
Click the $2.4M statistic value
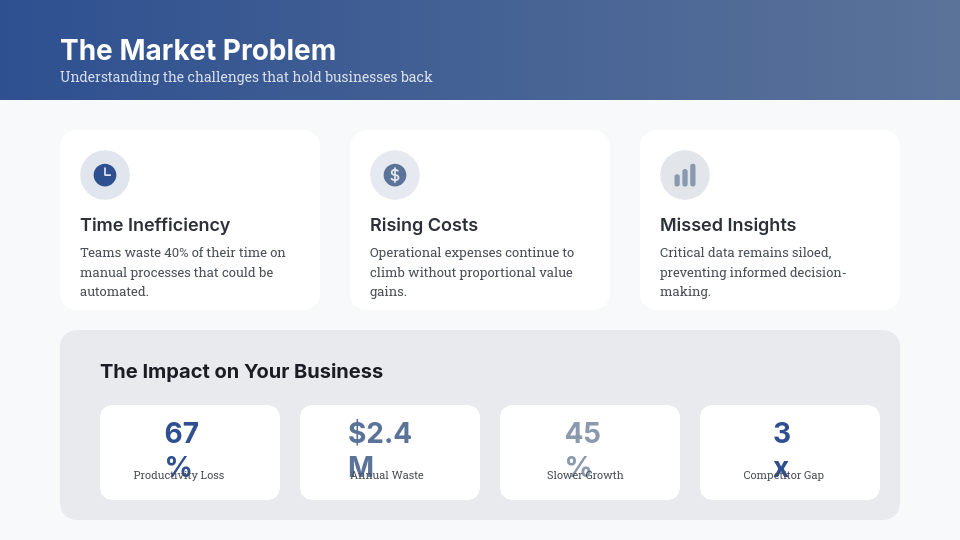point(380,434)
